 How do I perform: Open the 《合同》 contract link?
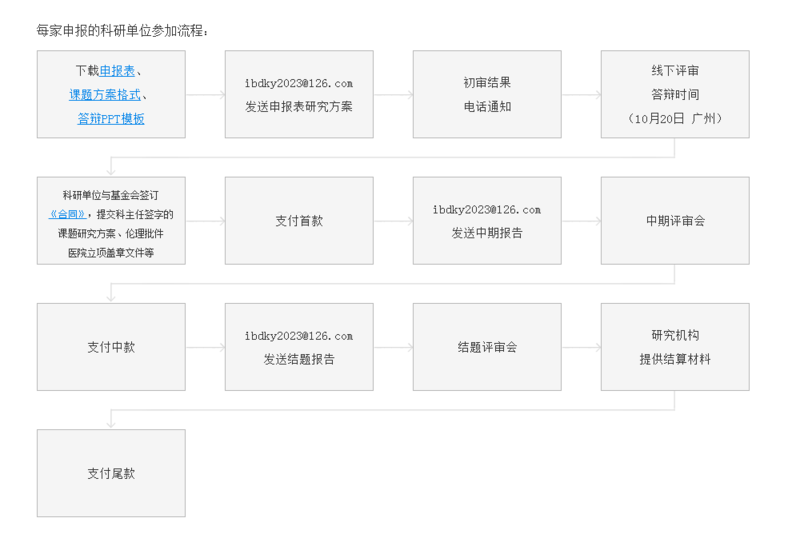67,215
